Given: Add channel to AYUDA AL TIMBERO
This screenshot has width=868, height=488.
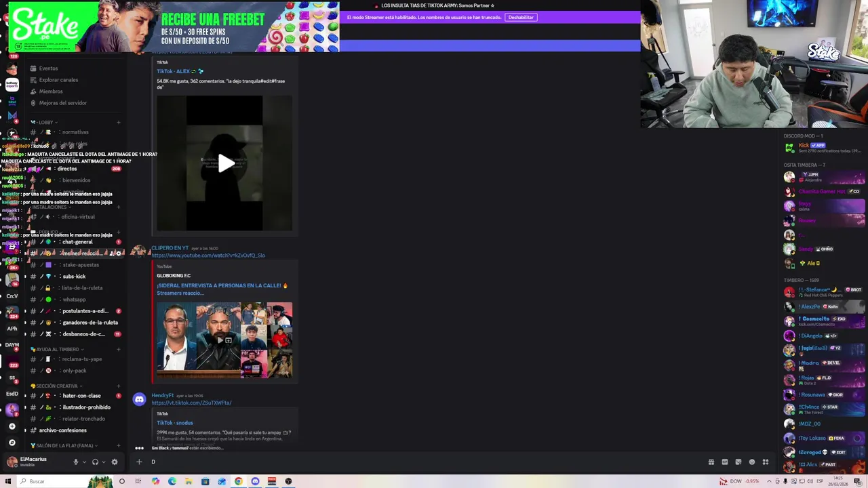Looking at the screenshot, I should click(118, 350).
